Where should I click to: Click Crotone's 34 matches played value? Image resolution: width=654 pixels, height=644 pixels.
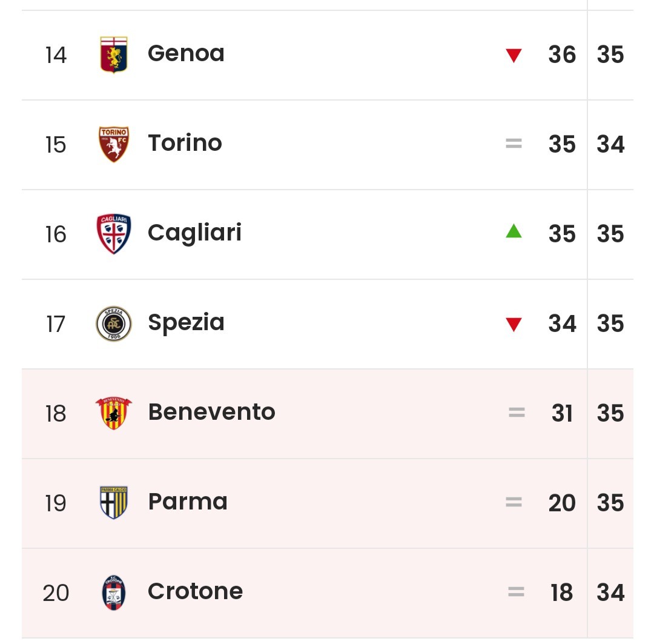610,593
